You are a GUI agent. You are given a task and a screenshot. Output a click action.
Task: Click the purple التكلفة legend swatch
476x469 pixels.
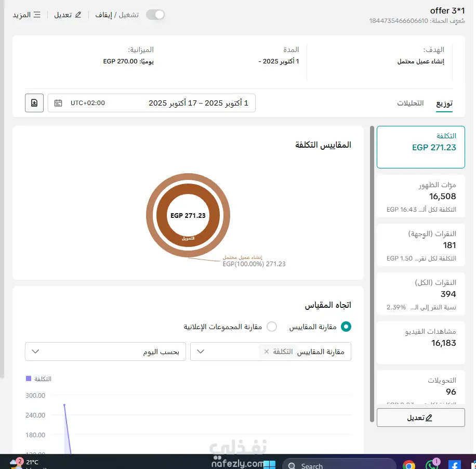(x=29, y=379)
